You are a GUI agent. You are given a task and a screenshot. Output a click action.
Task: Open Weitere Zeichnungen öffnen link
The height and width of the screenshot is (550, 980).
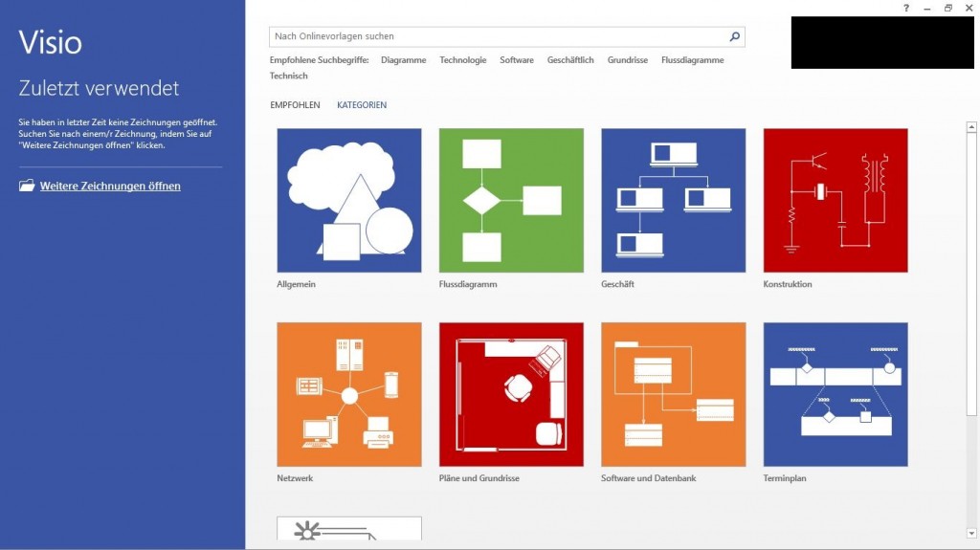coord(110,186)
